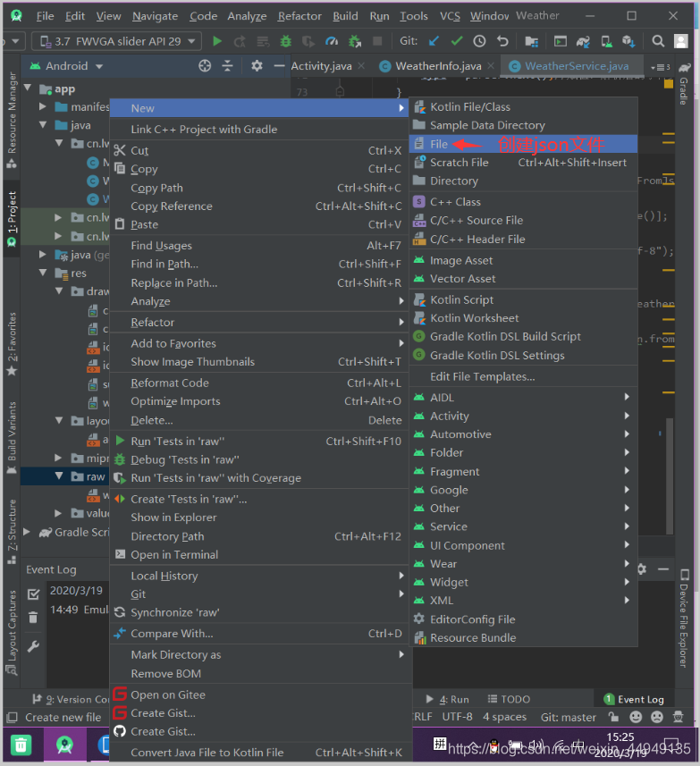
Task: Mark all events read checkbox icon
Action: pos(33,594)
